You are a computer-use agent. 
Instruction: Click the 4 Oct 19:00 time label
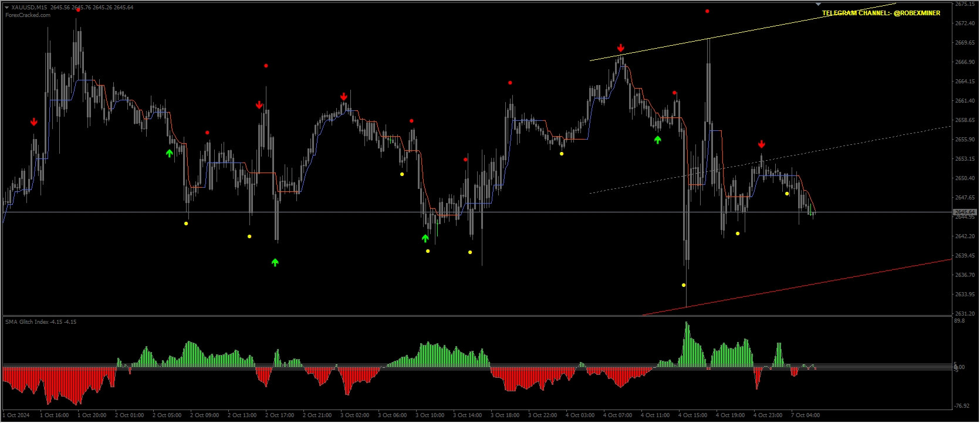tap(730, 415)
